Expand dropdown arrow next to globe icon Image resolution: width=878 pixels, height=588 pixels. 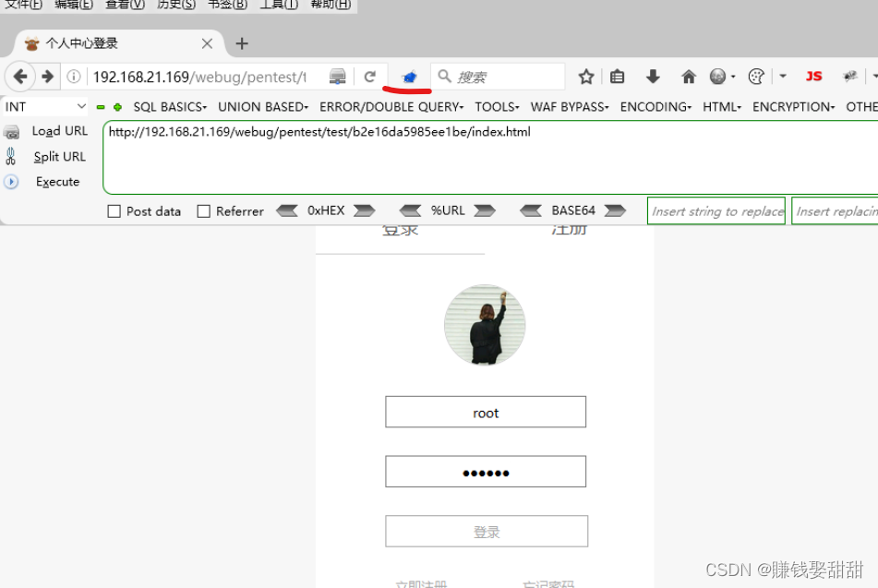[733, 77]
